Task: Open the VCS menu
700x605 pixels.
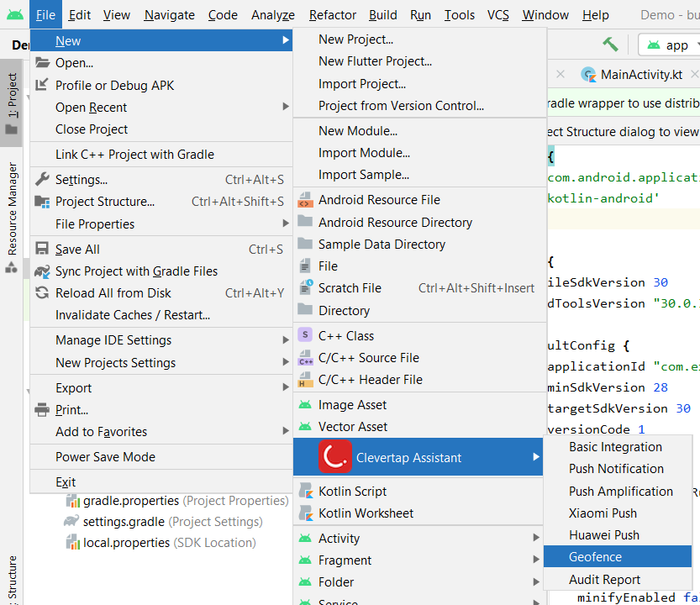Action: (497, 15)
